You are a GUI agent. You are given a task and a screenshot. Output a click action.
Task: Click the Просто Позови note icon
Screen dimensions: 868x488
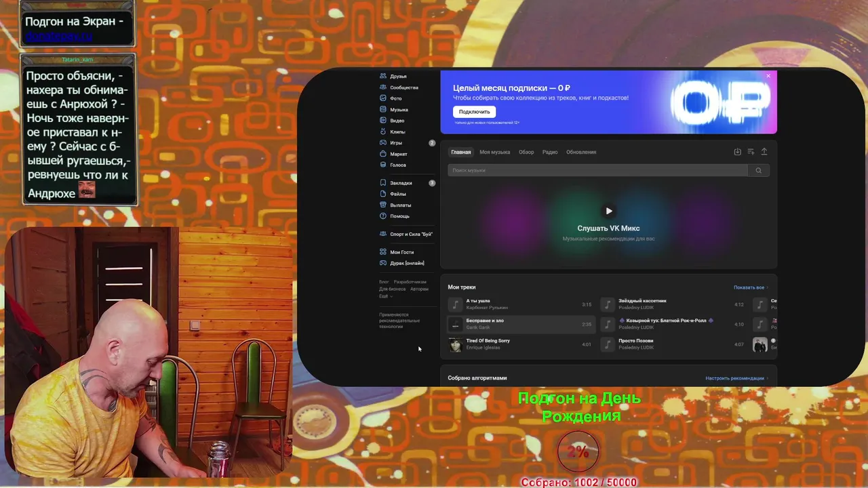coord(608,344)
